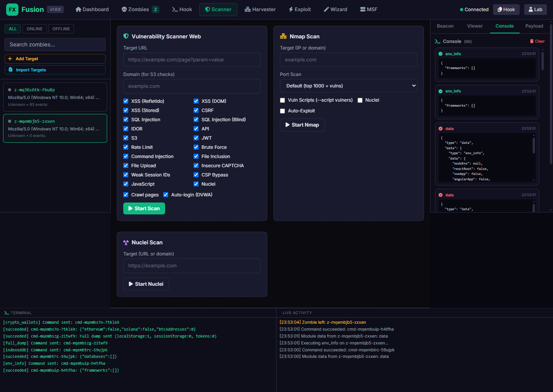Image resolution: width=553 pixels, height=392 pixels.
Task: Click the Terminal panel prompt icon
Action: click(6, 313)
